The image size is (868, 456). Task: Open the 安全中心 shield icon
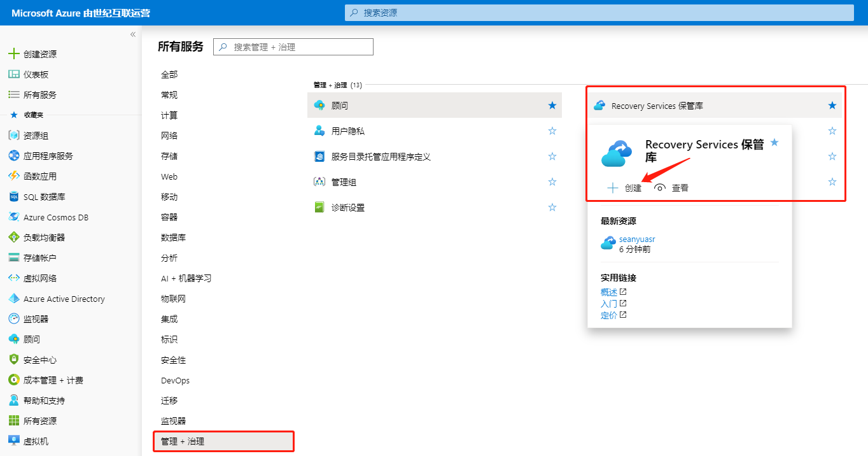point(14,359)
